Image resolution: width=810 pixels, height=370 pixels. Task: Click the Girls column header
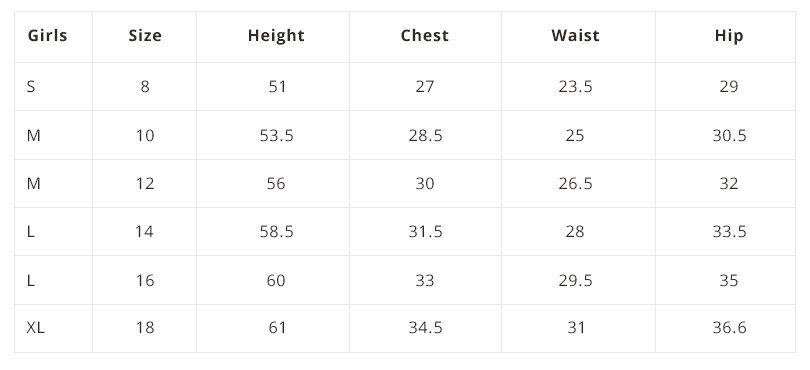48,36
